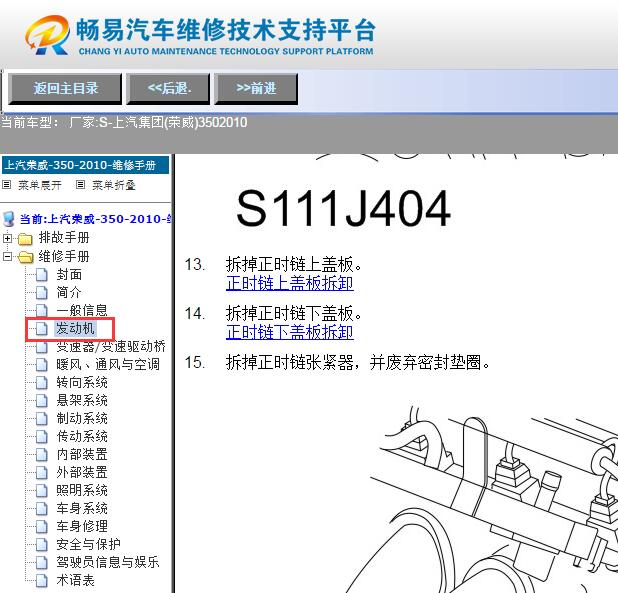618x593 pixels.
Task: Click the S111J404 figure code text
Action: (x=343, y=208)
